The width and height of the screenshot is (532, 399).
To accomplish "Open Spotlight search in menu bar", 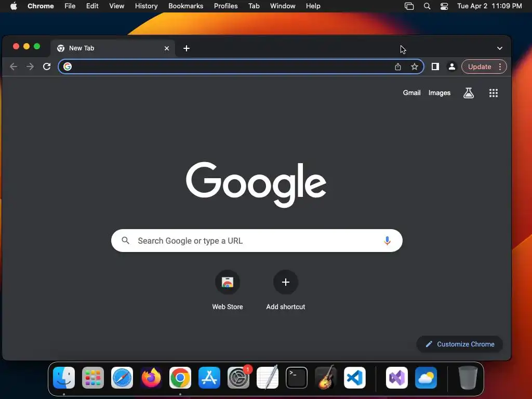I will 427,6.
